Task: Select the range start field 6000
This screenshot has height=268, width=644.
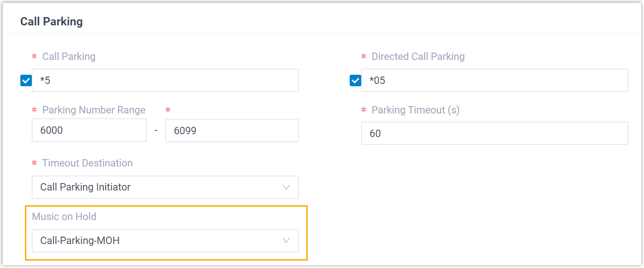Action: coord(89,131)
